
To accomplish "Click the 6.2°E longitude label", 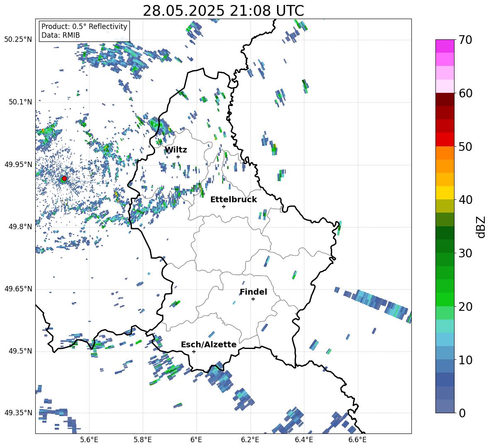I will (x=250, y=440).
